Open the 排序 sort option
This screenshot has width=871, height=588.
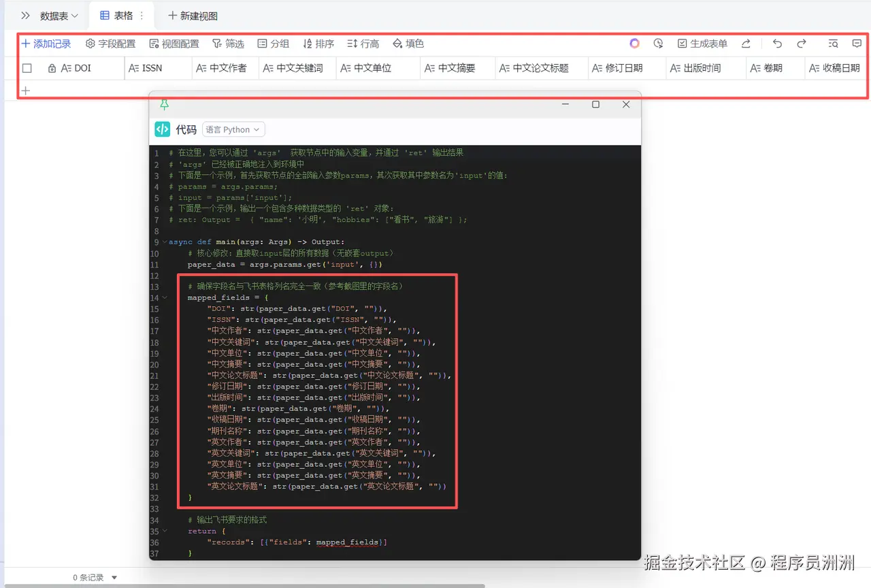click(x=318, y=44)
